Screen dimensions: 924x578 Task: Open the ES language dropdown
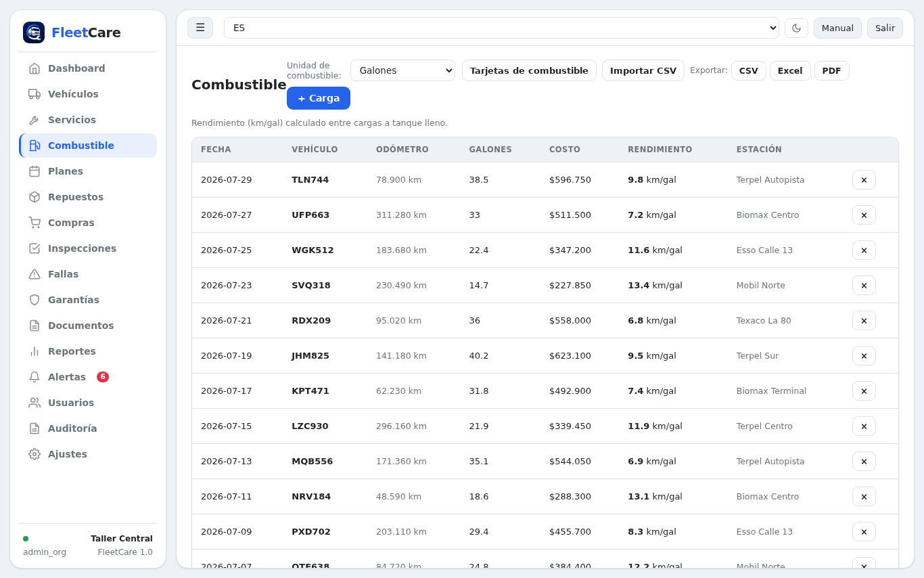[501, 28]
